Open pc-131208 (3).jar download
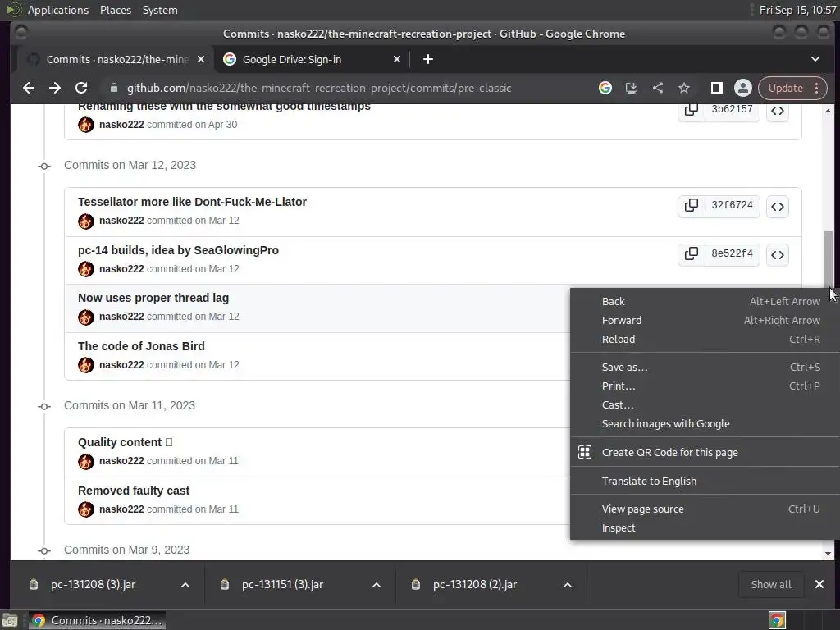Image resolution: width=840 pixels, height=630 pixels. point(94,584)
